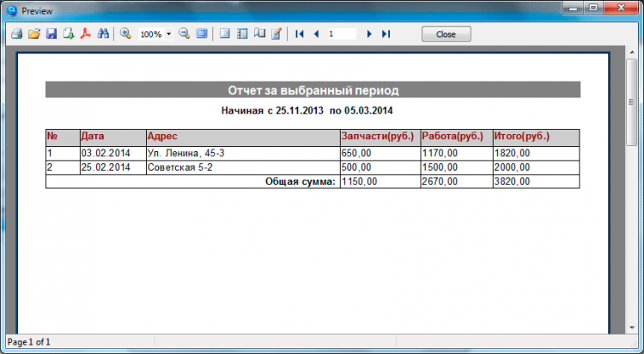Minimize the Preview window
This screenshot has height=354, width=644.
[x=574, y=8]
